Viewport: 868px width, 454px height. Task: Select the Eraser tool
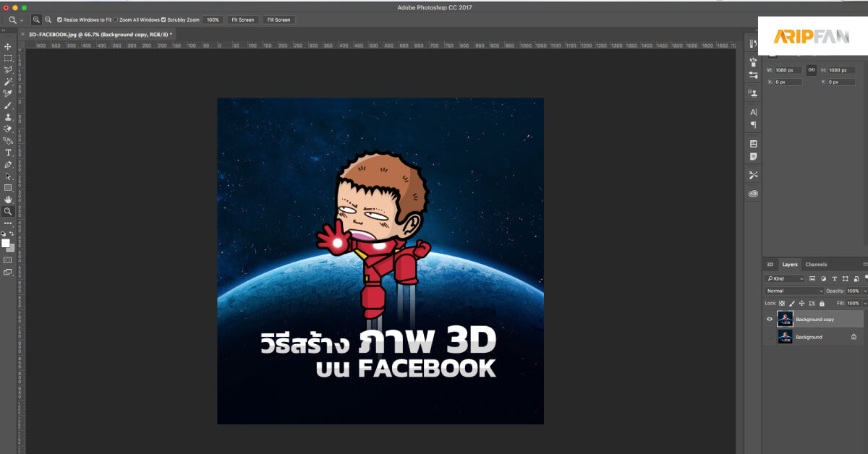(x=8, y=129)
